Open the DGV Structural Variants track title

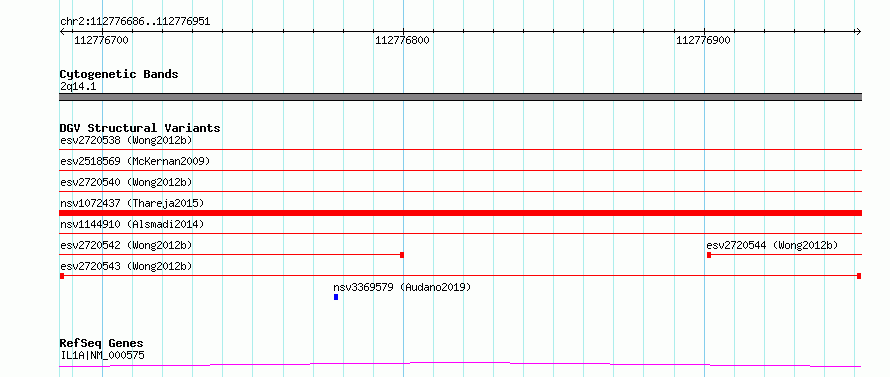(x=140, y=128)
